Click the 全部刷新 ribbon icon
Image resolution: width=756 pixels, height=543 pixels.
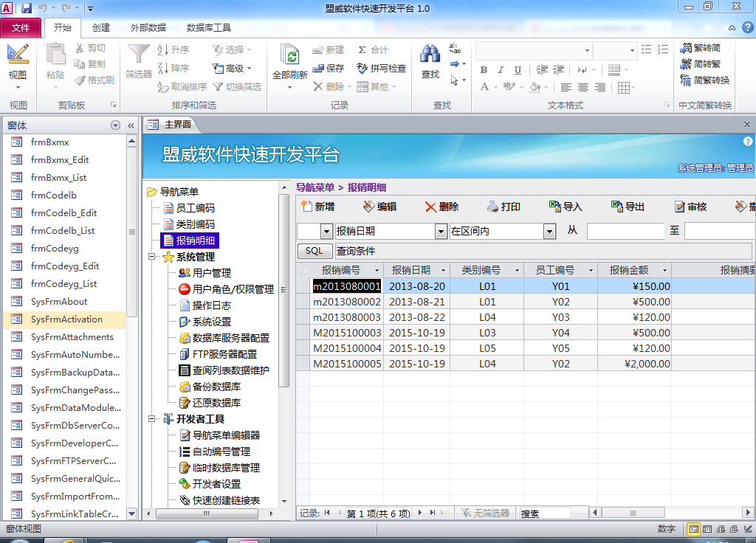click(x=291, y=56)
